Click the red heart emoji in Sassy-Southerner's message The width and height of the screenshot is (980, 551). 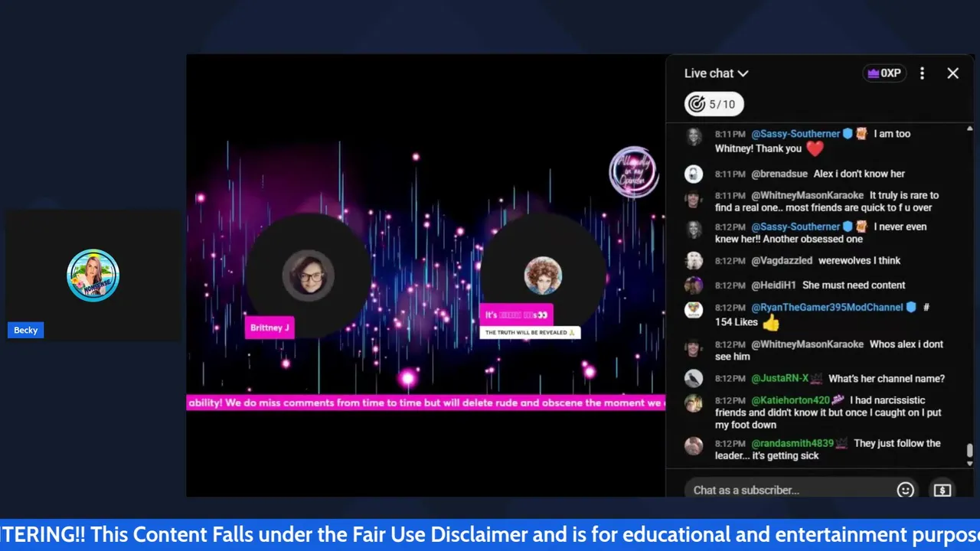point(815,148)
